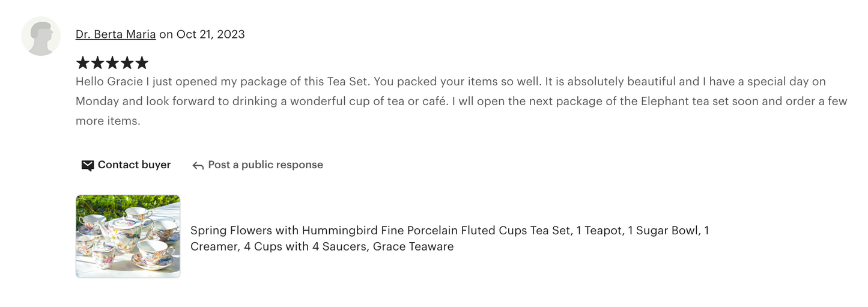Click the word 'café' in the review
The image size is (868, 307).
432,101
